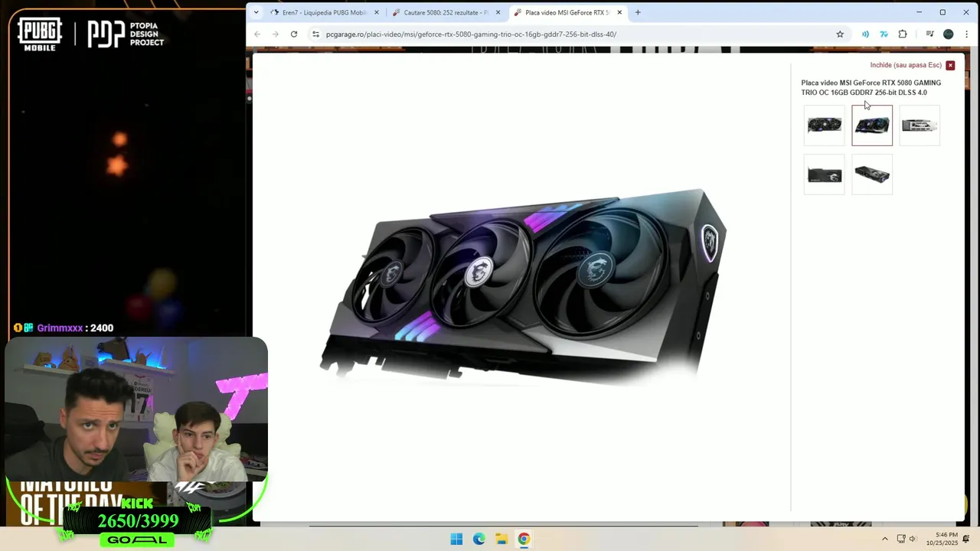Screen dimensions: 980x551
Task: Select the backplate-view GPU thumbnail
Action: [x=825, y=174]
